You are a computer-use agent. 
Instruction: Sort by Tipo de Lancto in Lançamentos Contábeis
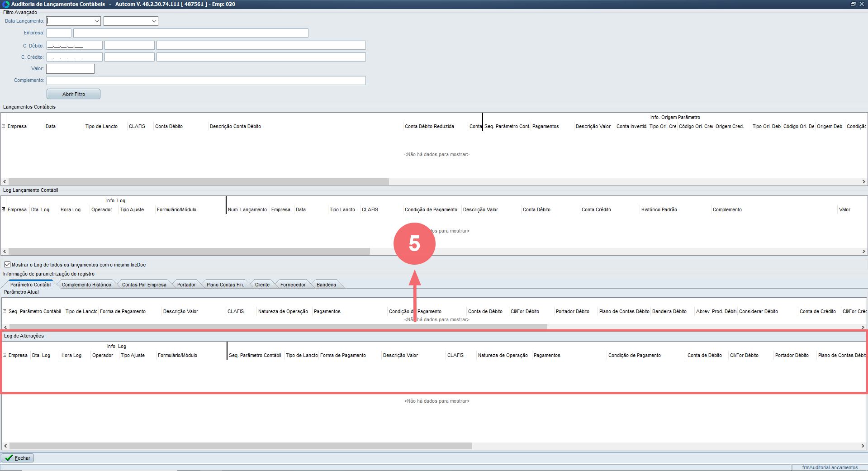(105, 126)
